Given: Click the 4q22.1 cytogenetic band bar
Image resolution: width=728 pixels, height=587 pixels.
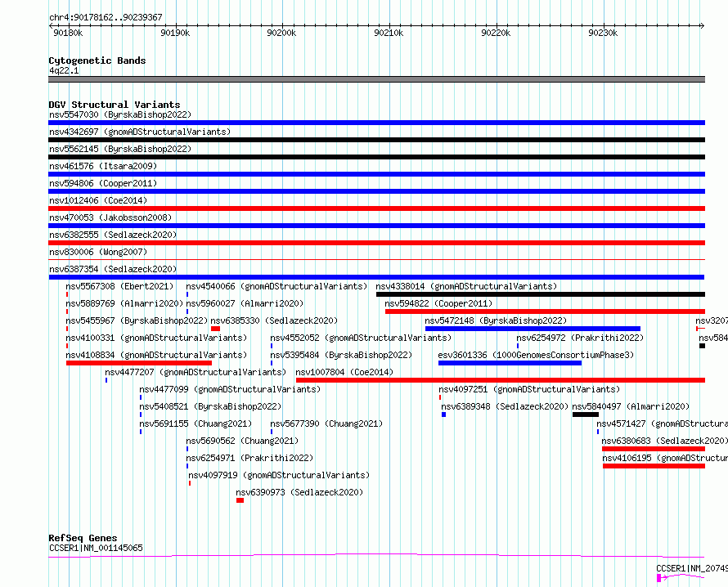Looking at the screenshot, I should (x=376, y=80).
